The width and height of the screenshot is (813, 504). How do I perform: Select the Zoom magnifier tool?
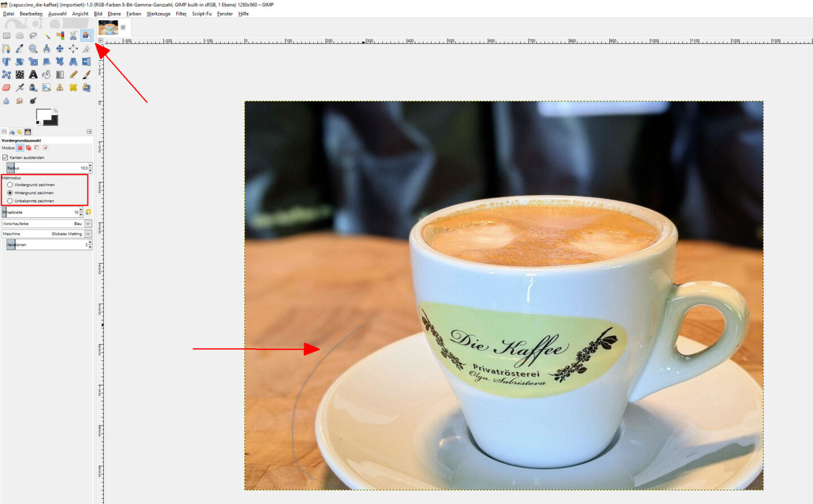33,49
